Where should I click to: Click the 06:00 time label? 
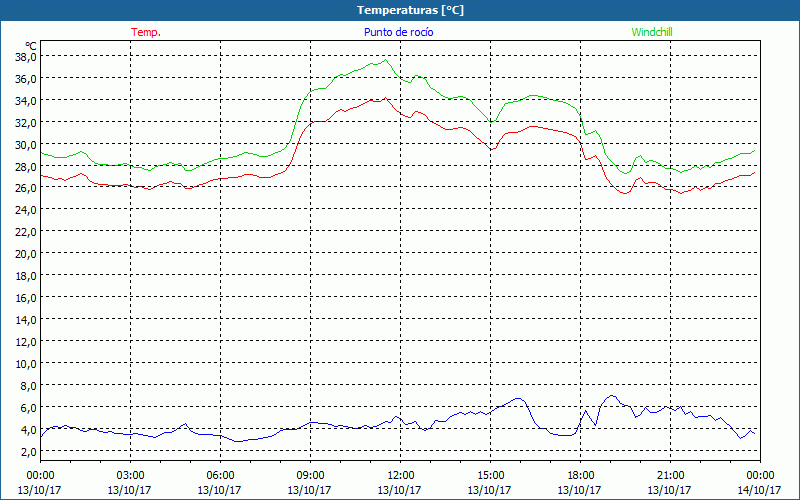(220, 475)
